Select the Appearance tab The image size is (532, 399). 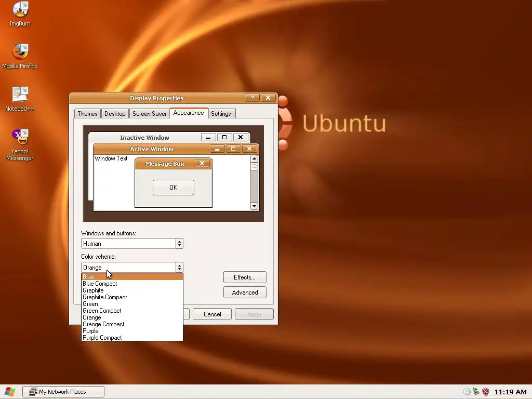point(188,113)
